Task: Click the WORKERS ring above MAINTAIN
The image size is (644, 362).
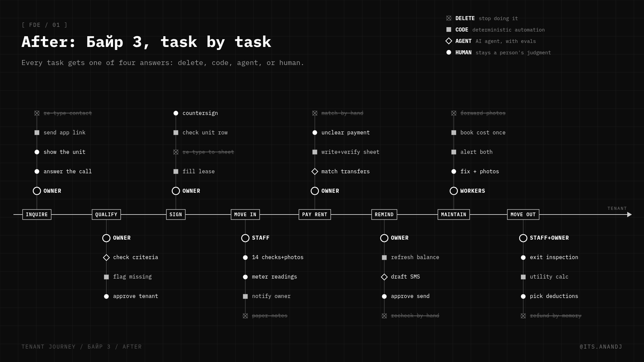Action: [454, 191]
